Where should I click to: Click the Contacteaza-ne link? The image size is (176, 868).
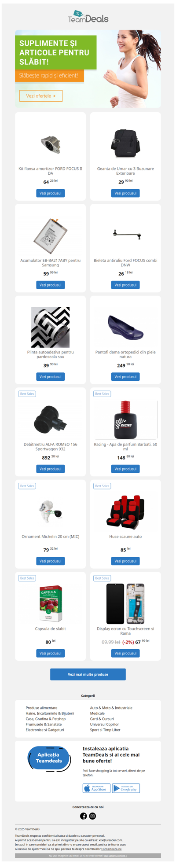click(111, 849)
